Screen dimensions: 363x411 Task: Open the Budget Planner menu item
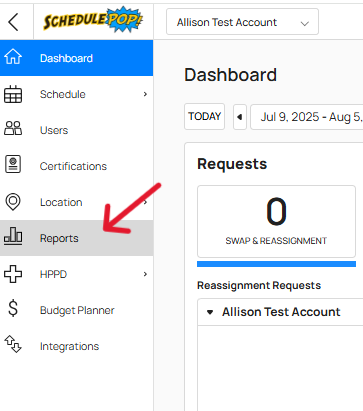pos(77,310)
